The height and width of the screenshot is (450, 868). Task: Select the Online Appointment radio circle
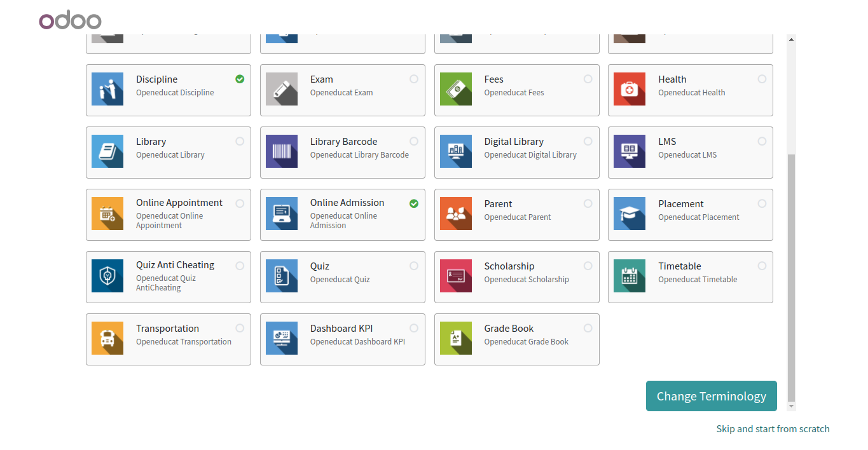click(x=240, y=203)
